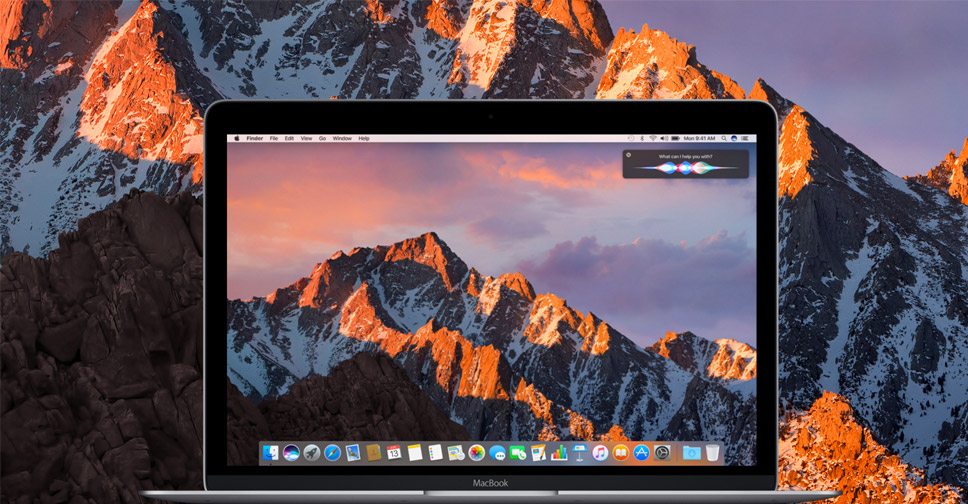This screenshot has height=504, width=968.
Task: Open System Preferences in the dock
Action: click(x=662, y=453)
